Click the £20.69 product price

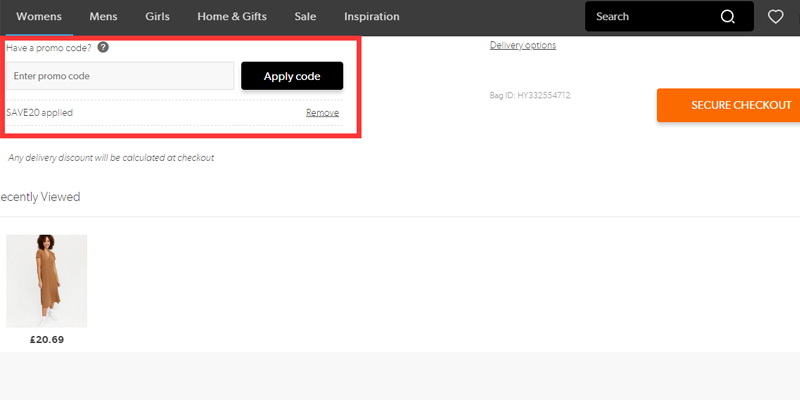coord(47,340)
